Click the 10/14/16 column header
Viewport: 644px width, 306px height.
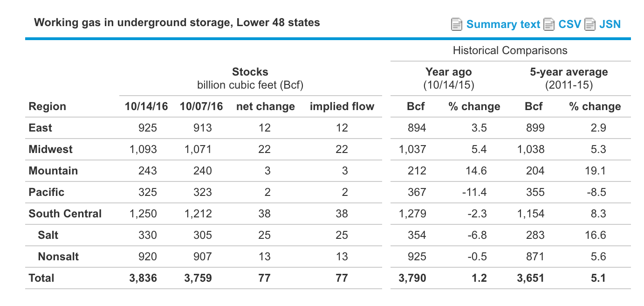[x=146, y=106]
